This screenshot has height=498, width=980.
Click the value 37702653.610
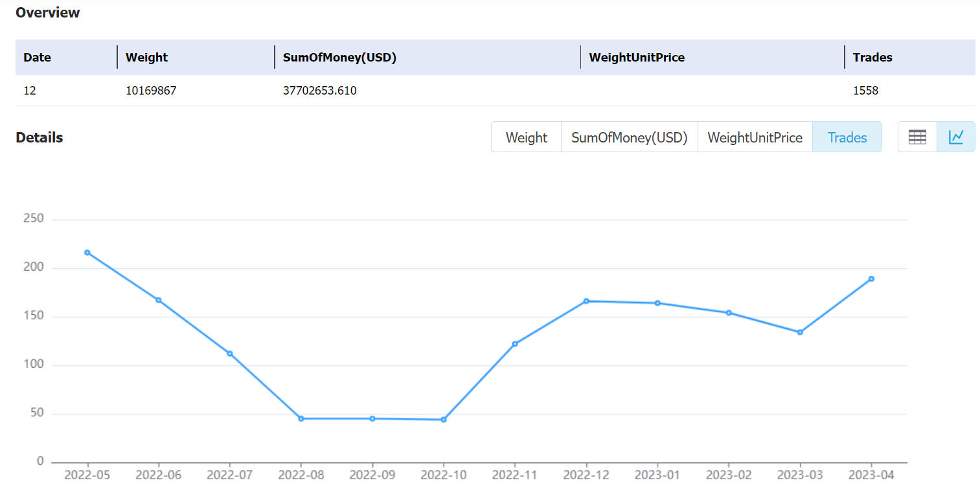click(x=320, y=91)
